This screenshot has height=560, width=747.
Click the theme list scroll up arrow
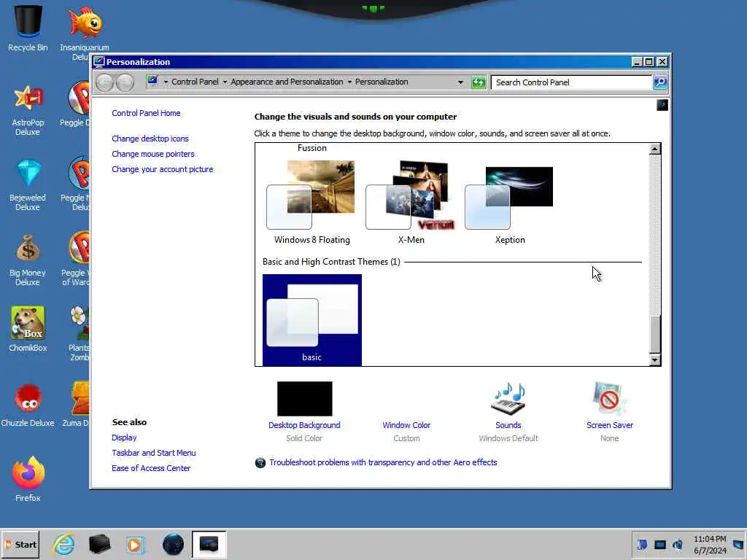coord(655,149)
